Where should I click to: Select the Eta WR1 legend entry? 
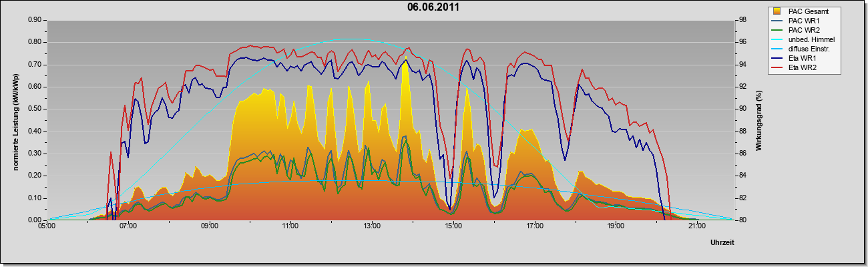tap(797, 59)
